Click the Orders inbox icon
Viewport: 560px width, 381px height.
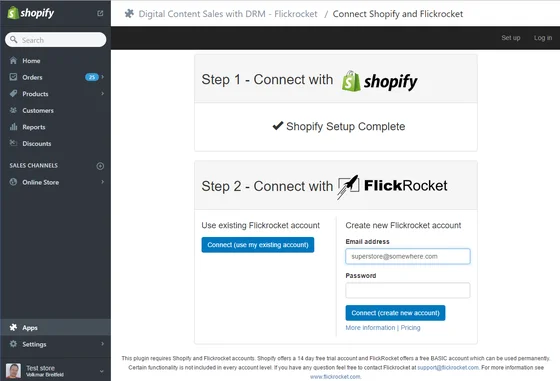(13, 77)
